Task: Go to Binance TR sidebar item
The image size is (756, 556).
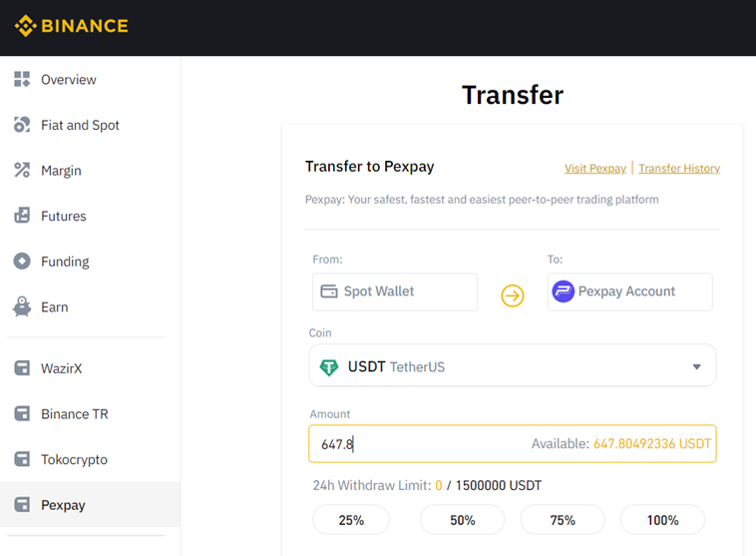Action: tap(74, 414)
